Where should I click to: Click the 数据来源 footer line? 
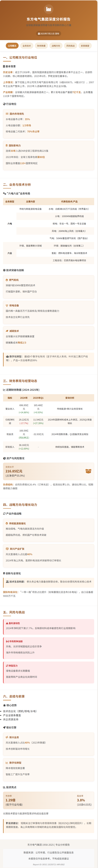point(49,853)
